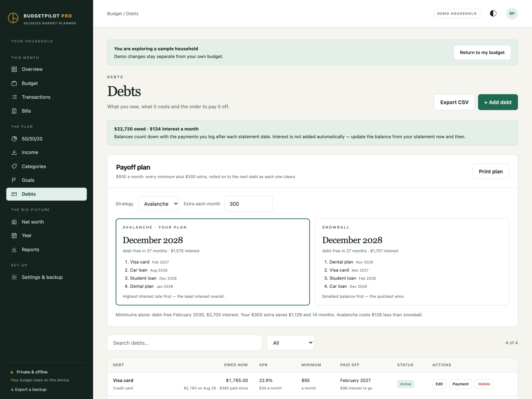Click the Budget wallet icon in sidebar
The width and height of the screenshot is (532, 399).
click(x=14, y=83)
